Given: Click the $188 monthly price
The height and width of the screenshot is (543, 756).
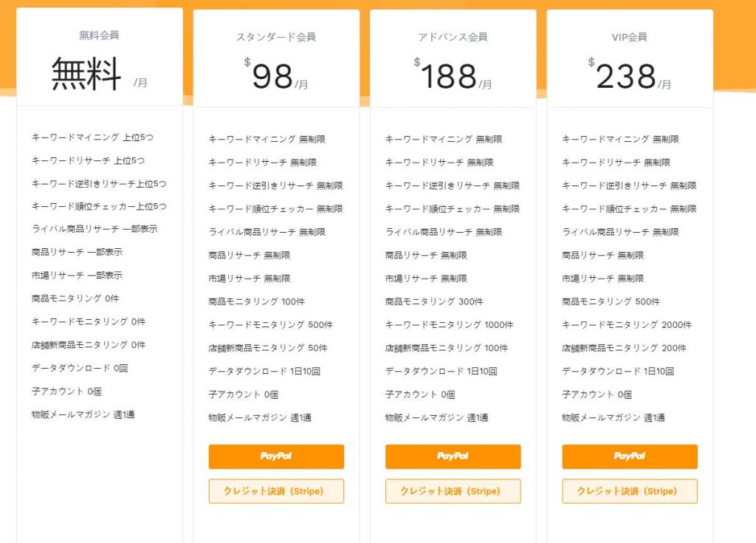Looking at the screenshot, I should coord(448,76).
